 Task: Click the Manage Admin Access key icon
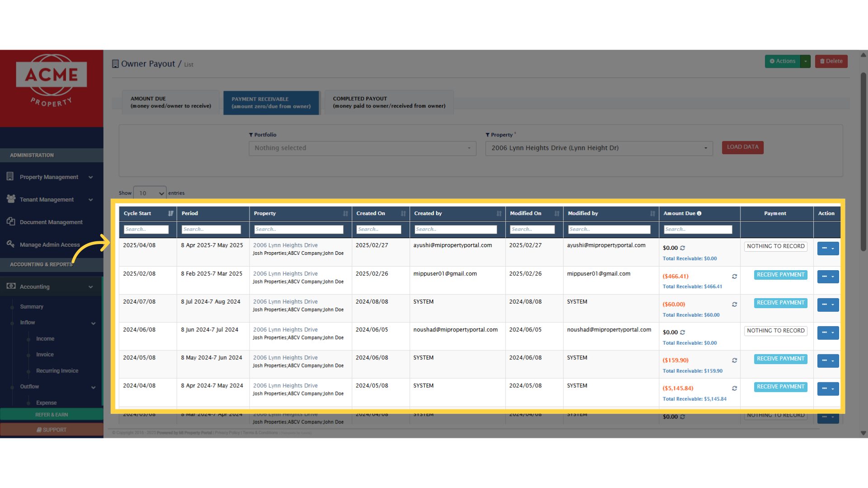click(x=11, y=244)
